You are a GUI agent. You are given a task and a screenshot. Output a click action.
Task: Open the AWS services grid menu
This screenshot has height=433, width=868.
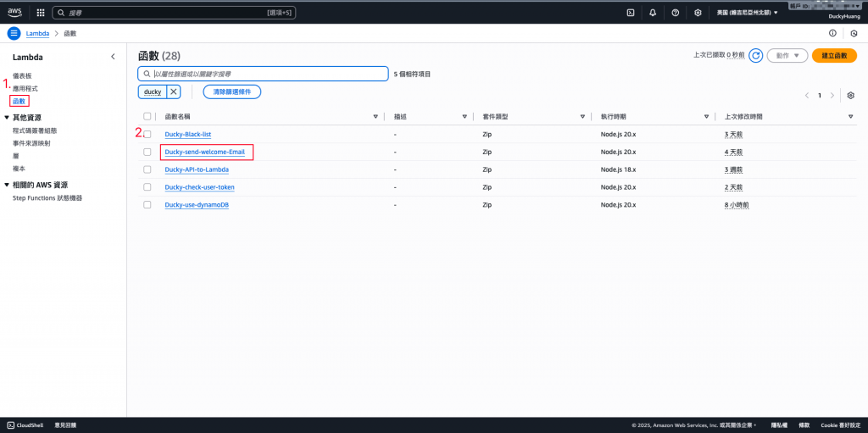point(41,12)
